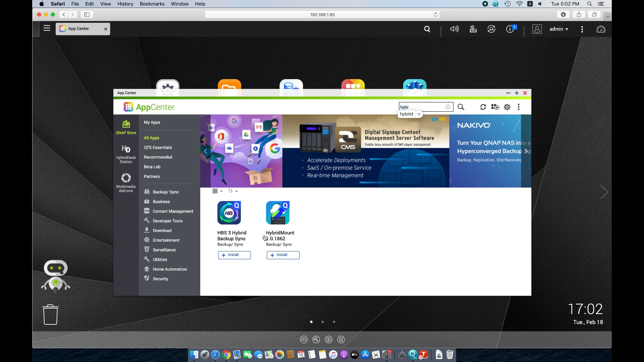The width and height of the screenshot is (644, 362).
Task: Open App Center more options menu
Action: [x=519, y=107]
